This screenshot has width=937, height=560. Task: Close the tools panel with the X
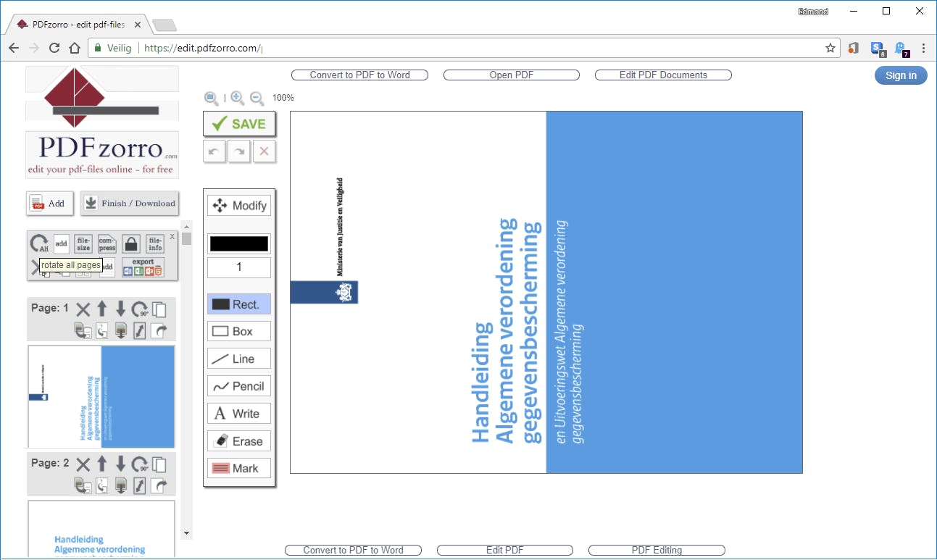(x=172, y=237)
